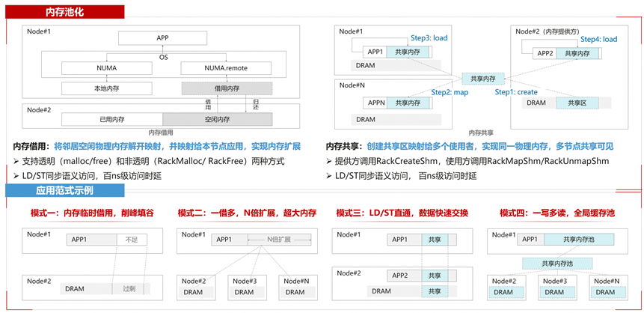
Task: Select the 共享内存池 segment beside APP1
Action: click(x=579, y=240)
